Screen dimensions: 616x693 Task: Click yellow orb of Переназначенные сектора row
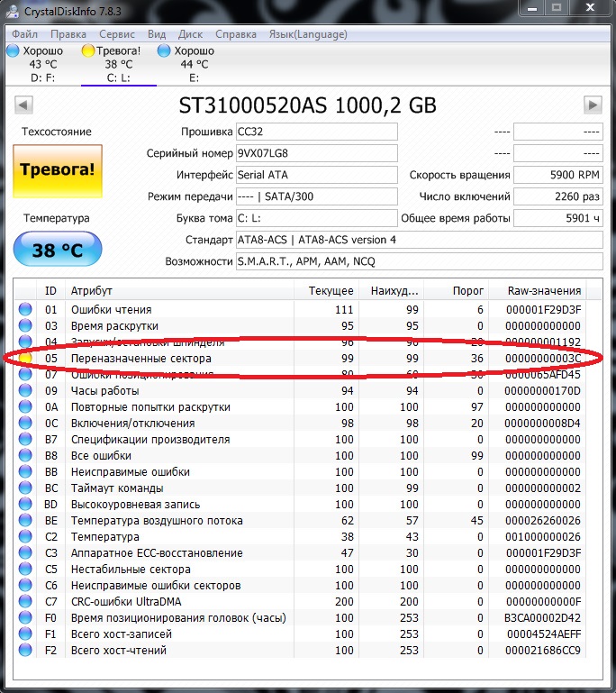coord(25,359)
